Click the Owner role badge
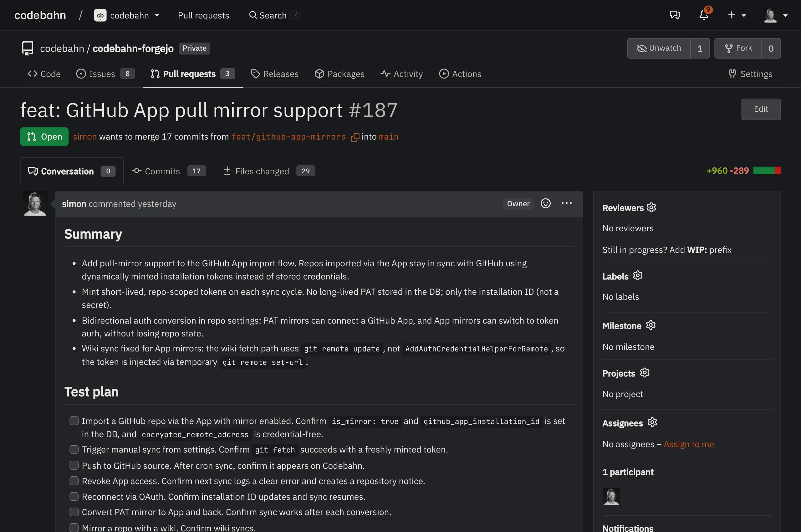The height and width of the screenshot is (532, 801). pos(518,204)
